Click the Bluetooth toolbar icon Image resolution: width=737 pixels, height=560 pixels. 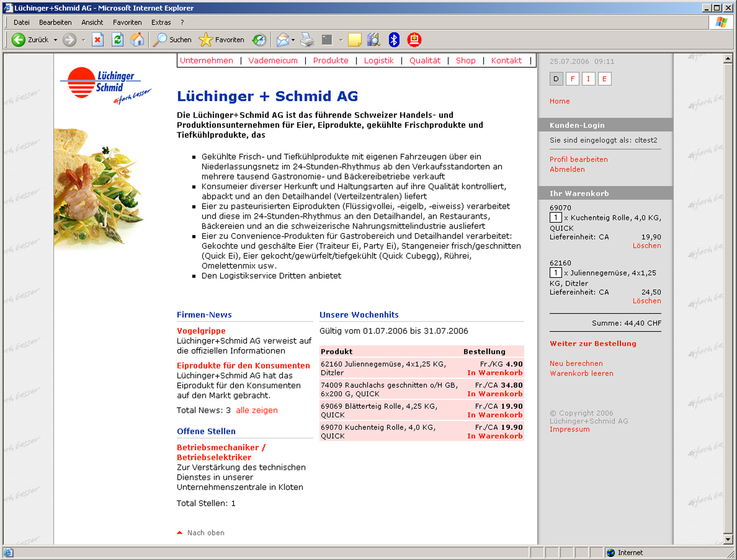[x=394, y=40]
